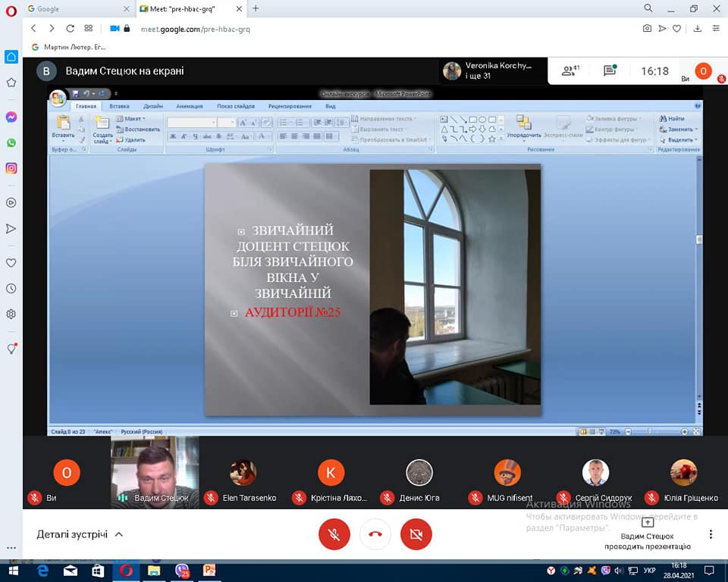The image size is (728, 582).
Task: Open a new browser tab
Action: coord(256,8)
